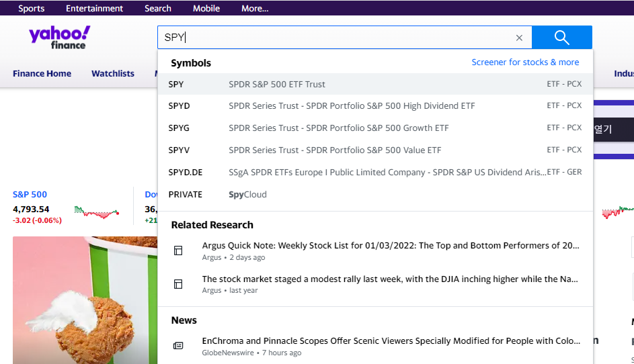The image size is (634, 364).
Task: Open Entertainment in top navigation bar
Action: pyautogui.click(x=94, y=8)
